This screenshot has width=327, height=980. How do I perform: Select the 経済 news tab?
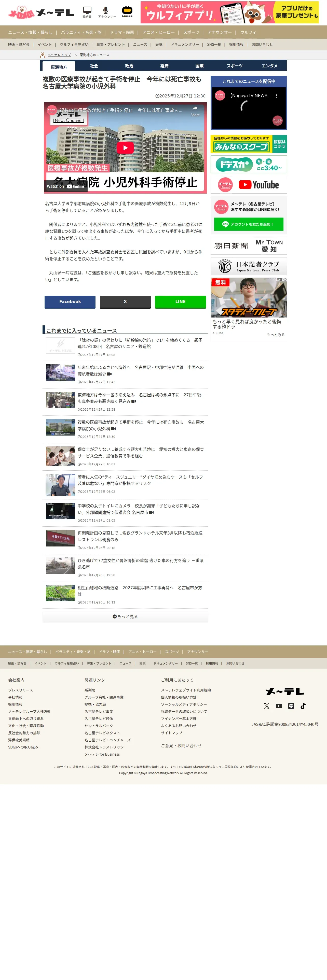164,66
